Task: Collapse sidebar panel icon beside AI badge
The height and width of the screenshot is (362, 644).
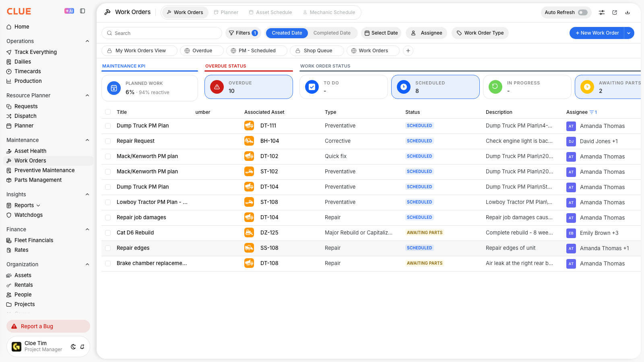Action: pos(83,11)
